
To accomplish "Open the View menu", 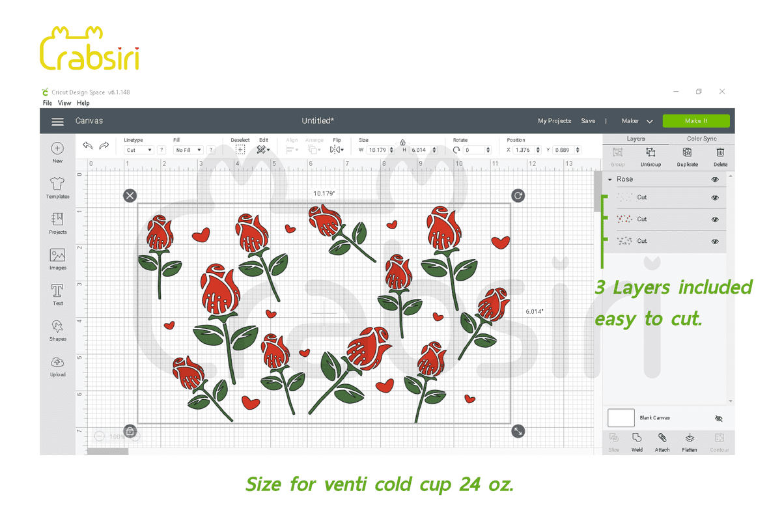I will 64,103.
